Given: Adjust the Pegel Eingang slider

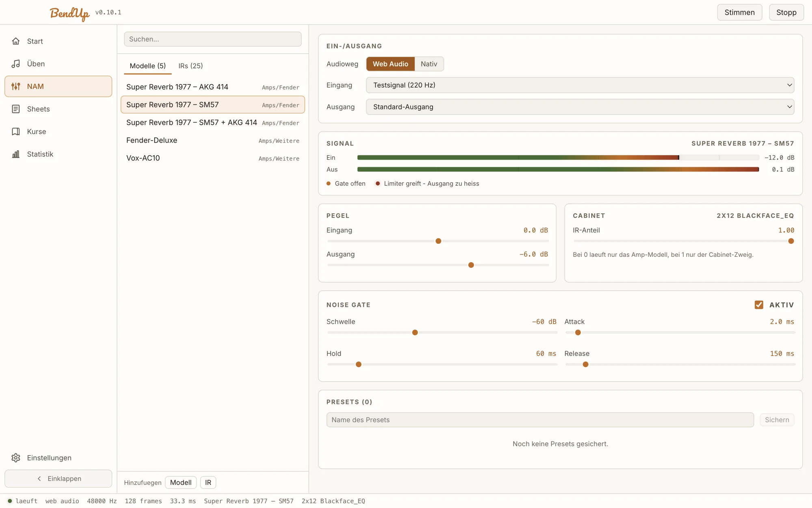Looking at the screenshot, I should (438, 241).
